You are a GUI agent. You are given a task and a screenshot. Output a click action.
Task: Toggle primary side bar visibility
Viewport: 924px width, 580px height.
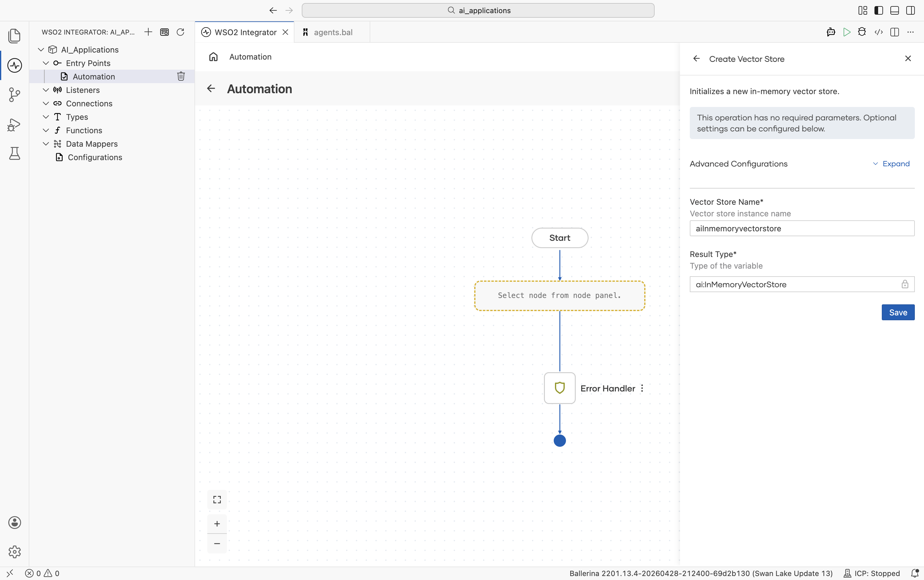click(879, 10)
